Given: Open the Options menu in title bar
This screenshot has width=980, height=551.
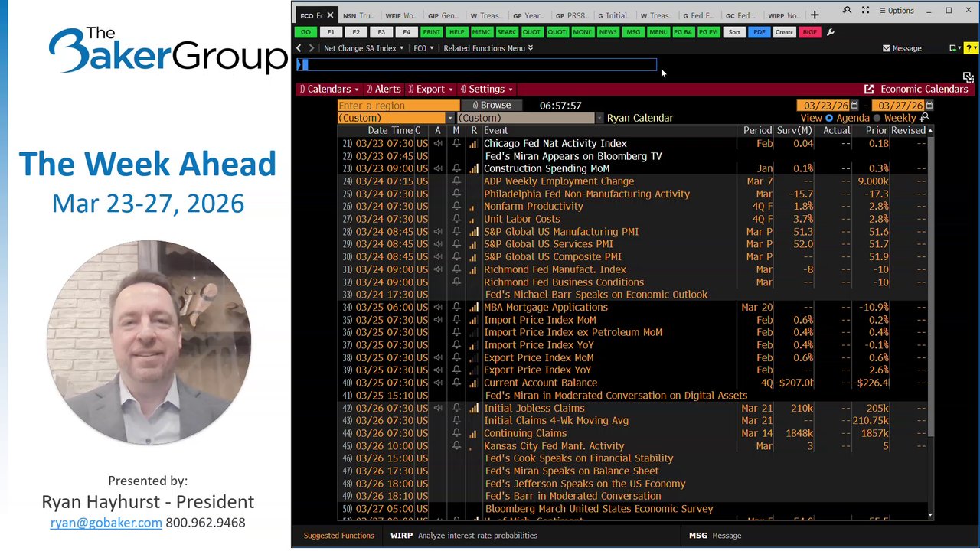Looking at the screenshot, I should 897,11.
